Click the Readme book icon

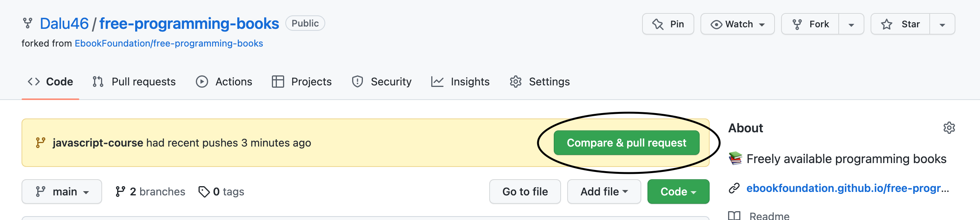pyautogui.click(x=734, y=216)
